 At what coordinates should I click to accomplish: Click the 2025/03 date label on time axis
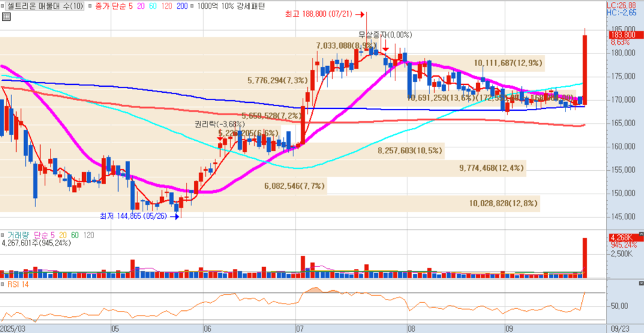pos(13,328)
